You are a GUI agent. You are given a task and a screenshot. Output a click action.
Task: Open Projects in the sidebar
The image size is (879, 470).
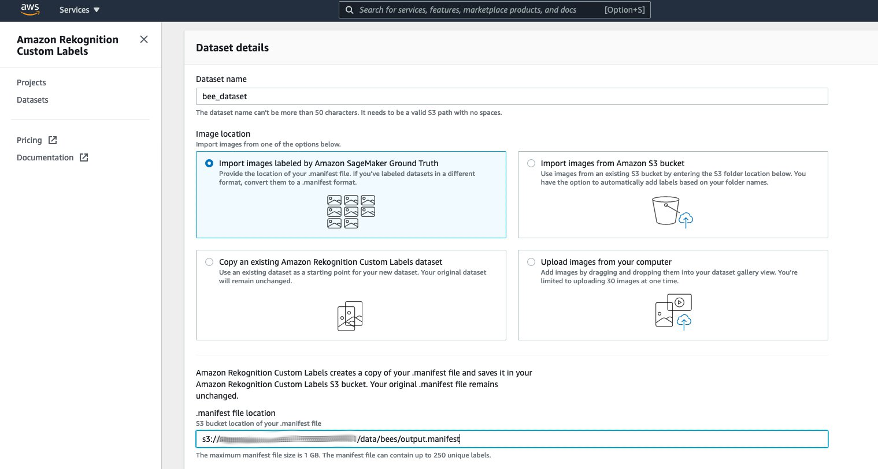(x=31, y=83)
